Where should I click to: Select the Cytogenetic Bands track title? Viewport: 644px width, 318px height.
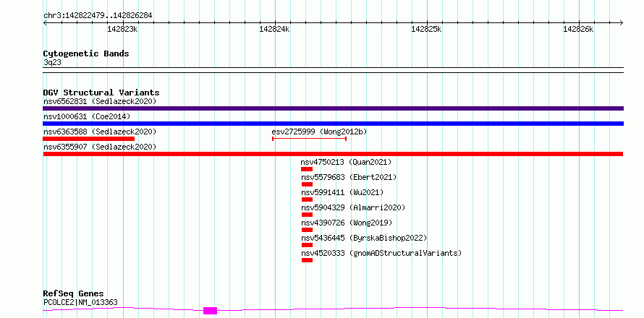pyautogui.click(x=86, y=53)
